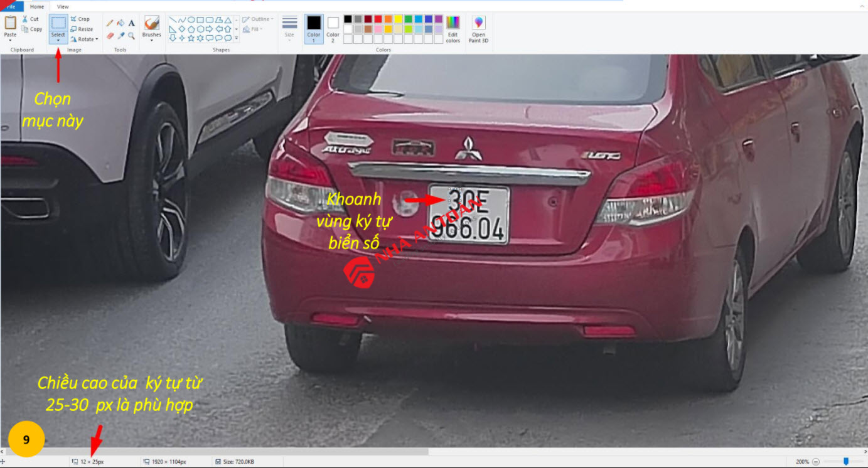
Task: Activate the Color picker eyedropper
Action: click(121, 36)
